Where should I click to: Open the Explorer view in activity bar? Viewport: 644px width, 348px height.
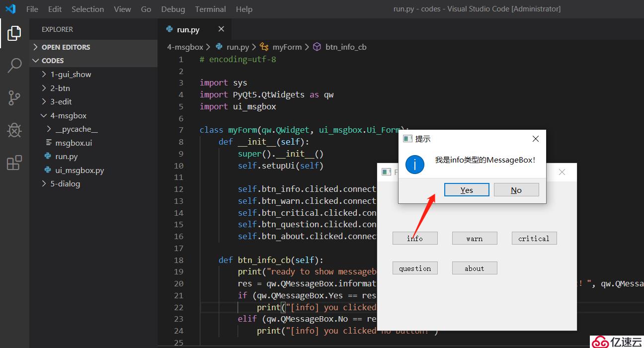(x=14, y=33)
